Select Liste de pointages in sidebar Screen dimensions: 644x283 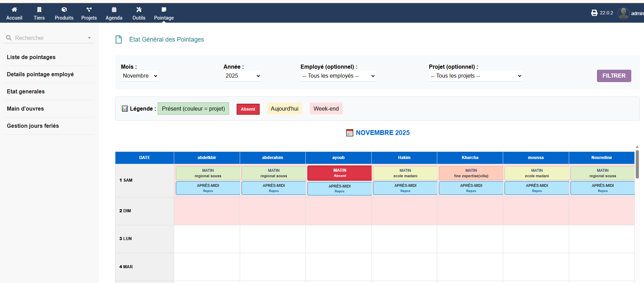coord(31,57)
